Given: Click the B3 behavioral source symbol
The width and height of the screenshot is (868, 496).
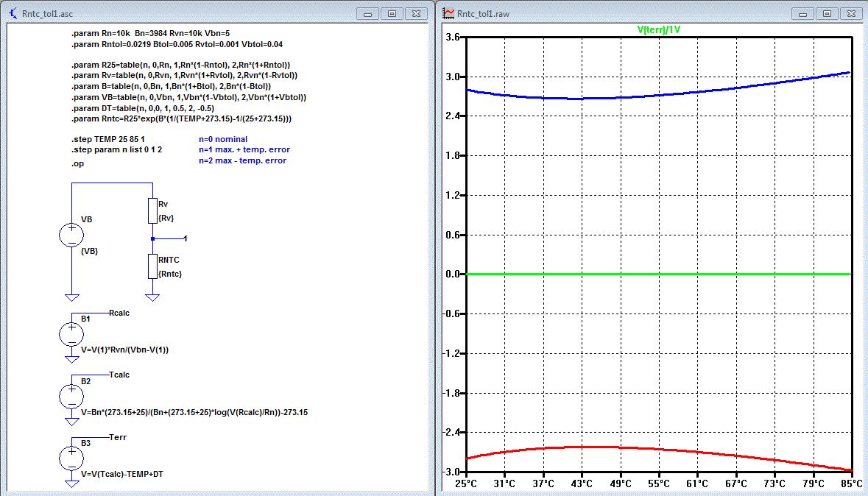Looking at the screenshot, I should 71,458.
